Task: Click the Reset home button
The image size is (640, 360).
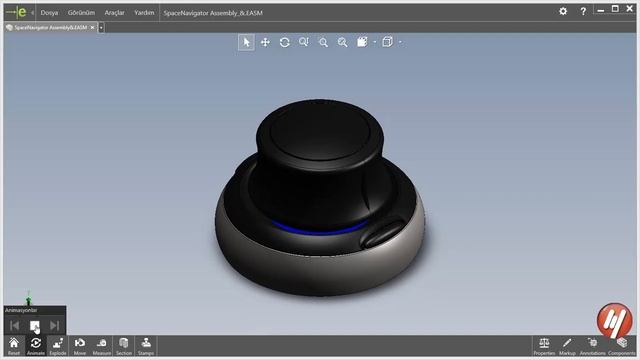Action: [14, 346]
